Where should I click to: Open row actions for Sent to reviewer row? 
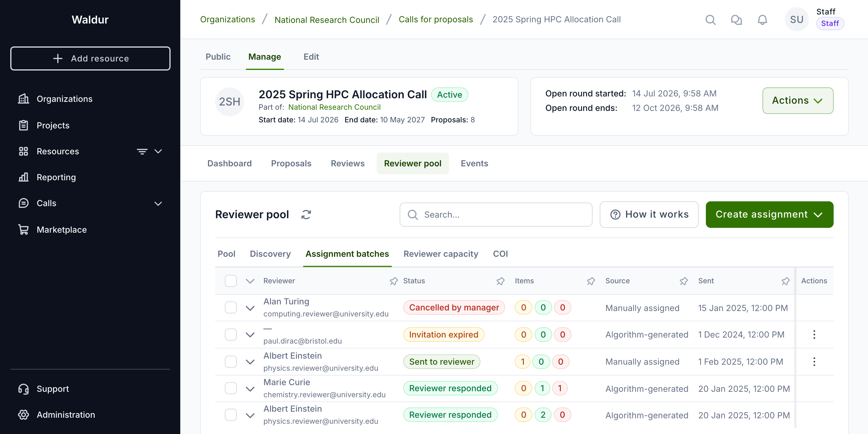tap(814, 362)
